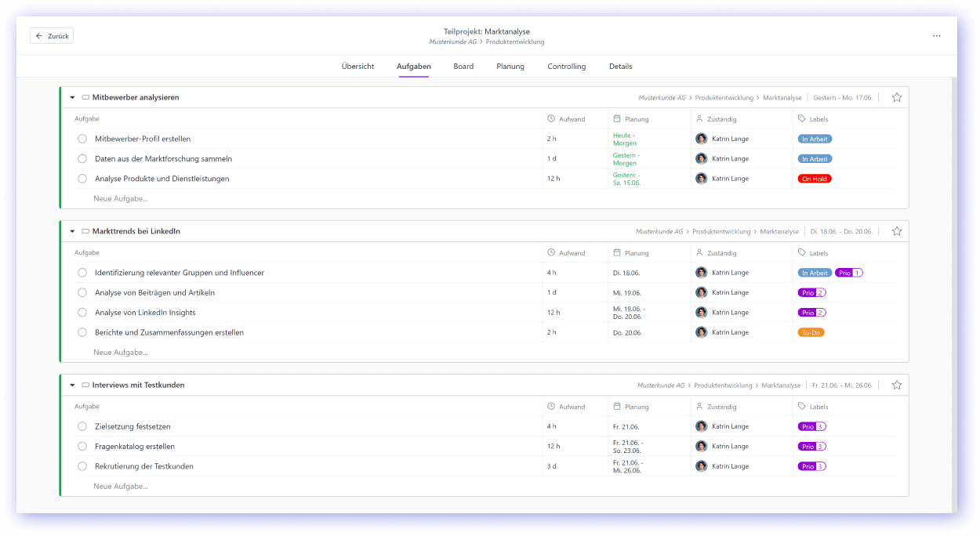Image resolution: width=980 pixels, height=536 pixels.
Task: Complete task Analyse von LinkedIn Insights
Action: (x=82, y=313)
